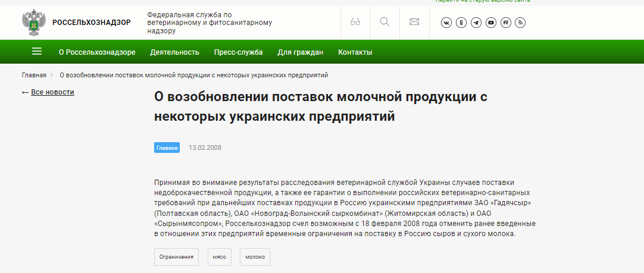Click the breadcrumb title О возобновлении поставок
The height and width of the screenshot is (273, 644).
(194, 75)
